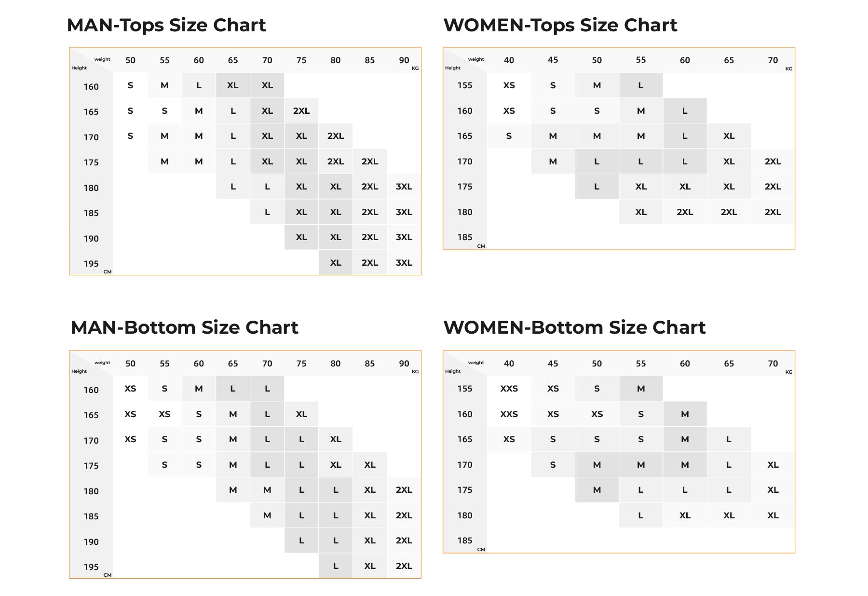Click men's tops XL cell at 195cm, 80kg
The image size is (868, 596).
336,263
